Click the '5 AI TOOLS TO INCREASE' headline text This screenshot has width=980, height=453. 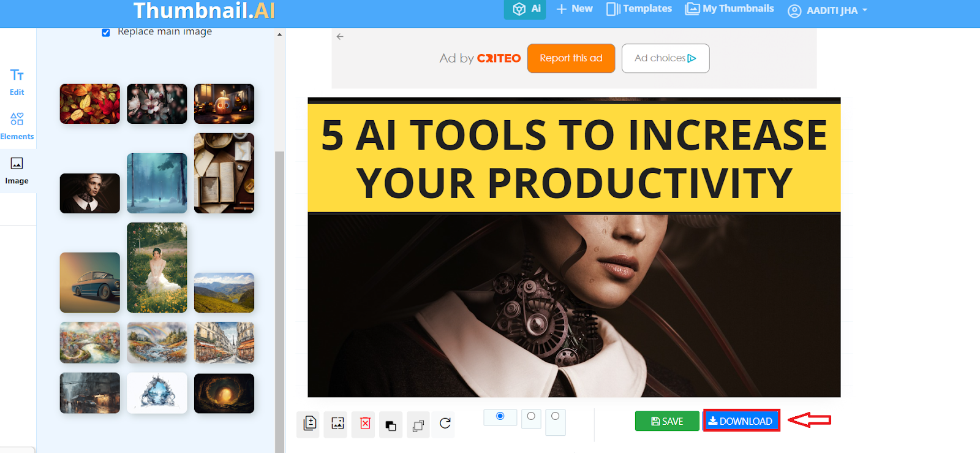(x=574, y=135)
